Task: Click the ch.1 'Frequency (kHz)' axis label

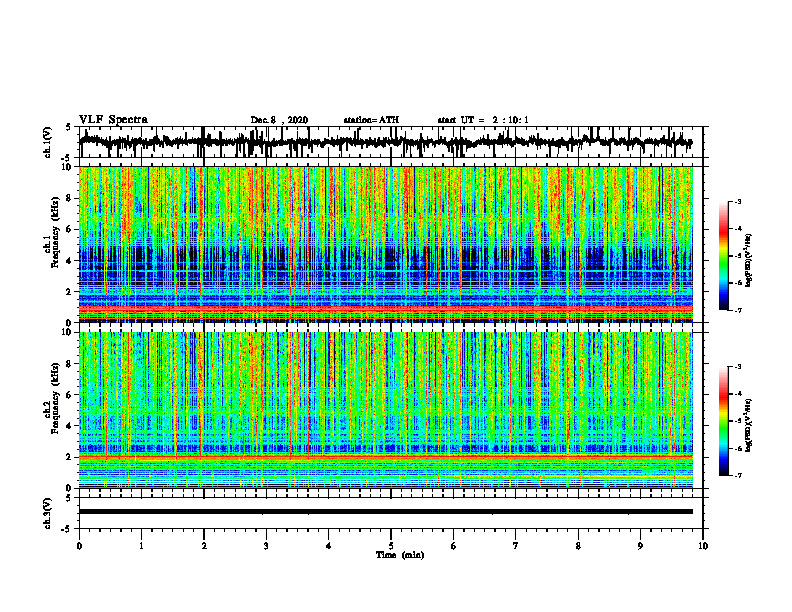Action: [x=55, y=233]
